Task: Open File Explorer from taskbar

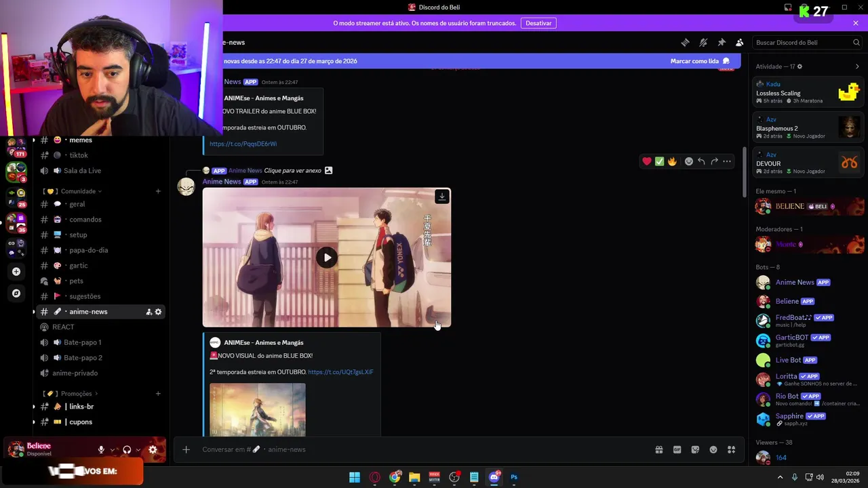Action: point(414,477)
